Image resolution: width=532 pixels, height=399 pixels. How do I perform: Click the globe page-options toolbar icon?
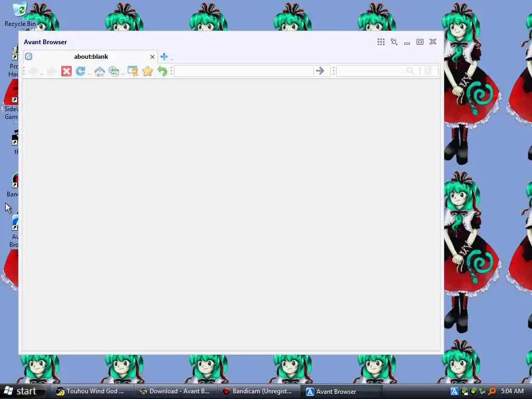pyautogui.click(x=114, y=71)
